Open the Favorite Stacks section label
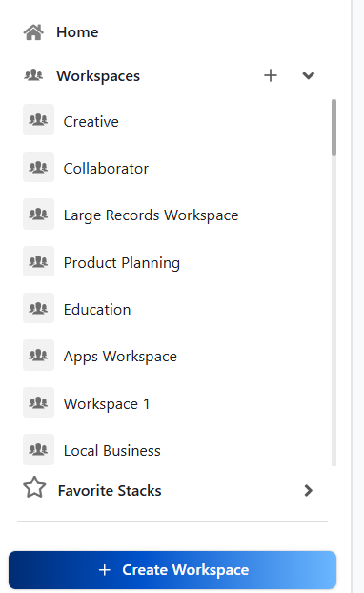Viewport: 364px width, 593px height. (110, 490)
